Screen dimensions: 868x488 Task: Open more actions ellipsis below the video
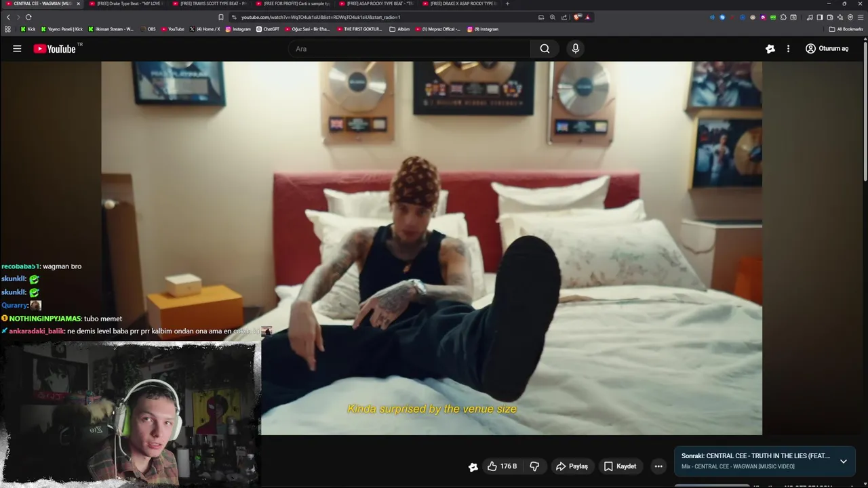tap(658, 466)
